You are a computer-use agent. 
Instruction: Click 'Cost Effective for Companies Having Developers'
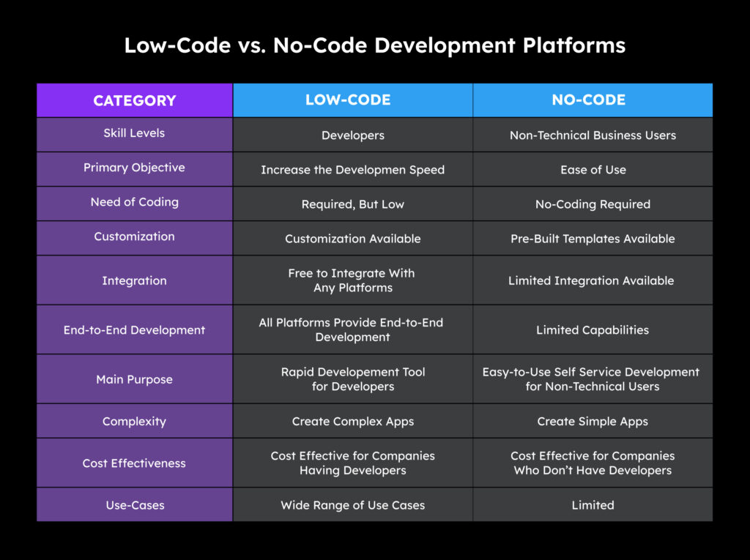click(x=353, y=463)
